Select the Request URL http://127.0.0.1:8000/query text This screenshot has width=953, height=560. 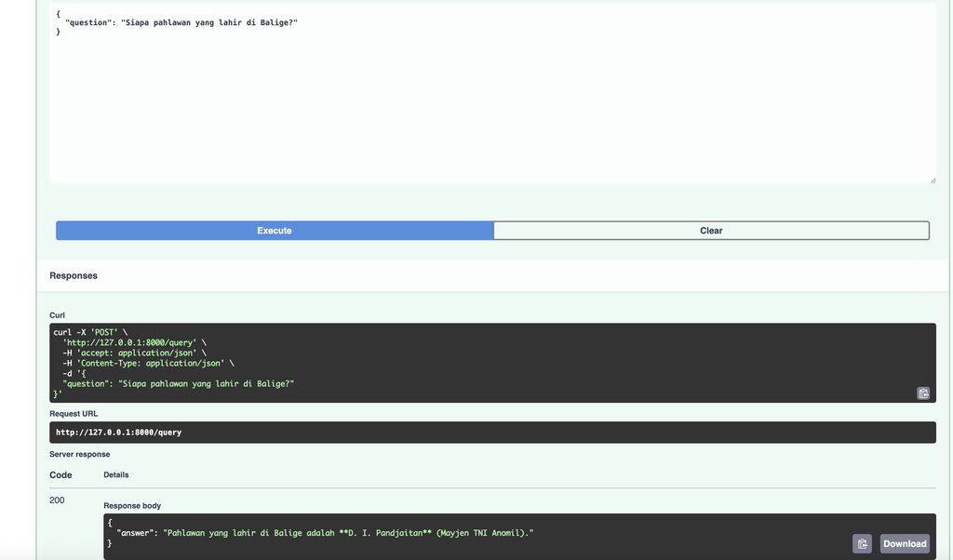pos(118,433)
